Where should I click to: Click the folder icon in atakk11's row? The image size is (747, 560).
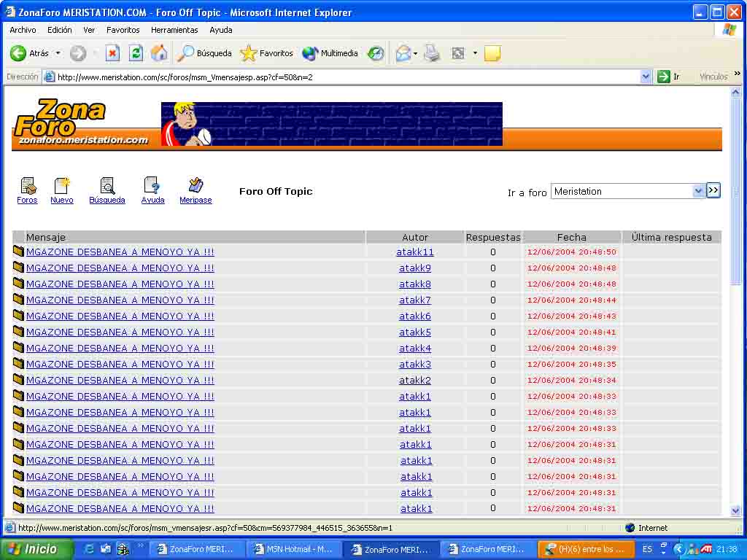pos(18,252)
